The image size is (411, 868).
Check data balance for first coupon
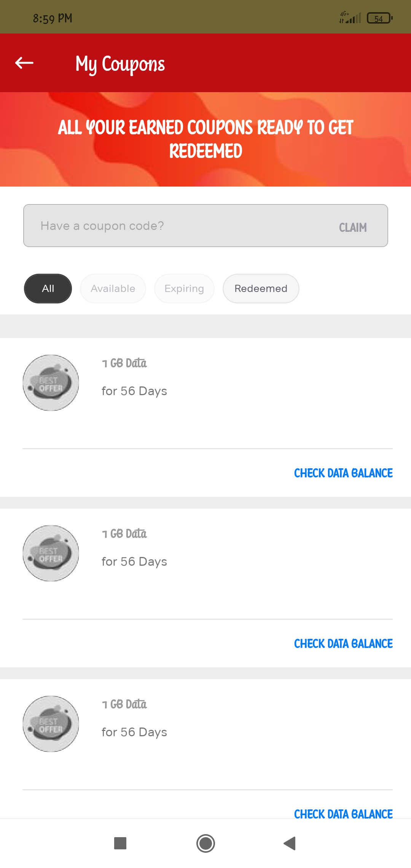coord(343,473)
